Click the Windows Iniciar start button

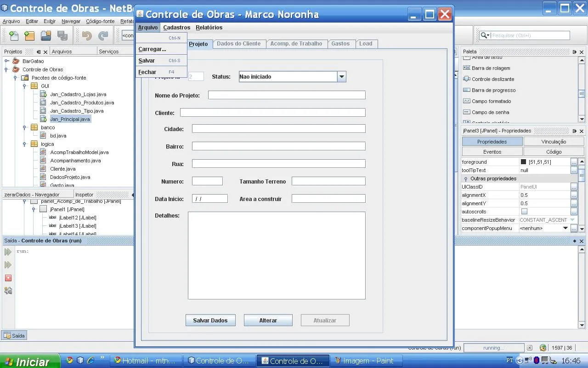30,361
